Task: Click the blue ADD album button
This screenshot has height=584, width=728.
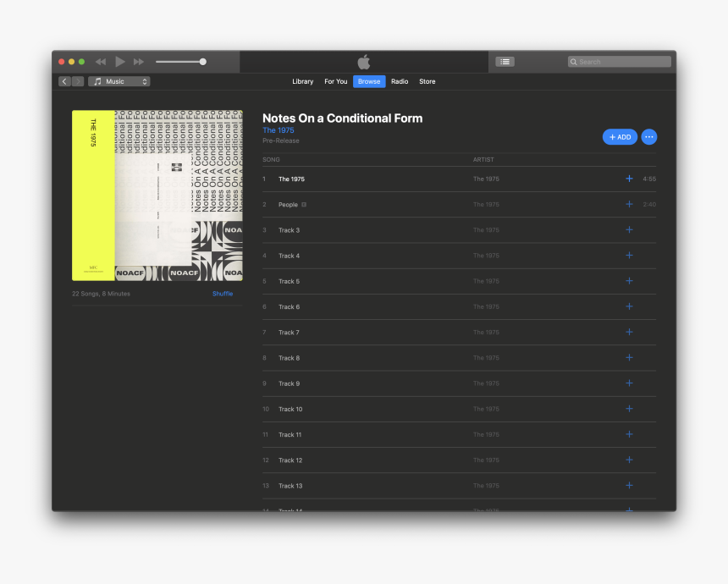Action: click(620, 137)
